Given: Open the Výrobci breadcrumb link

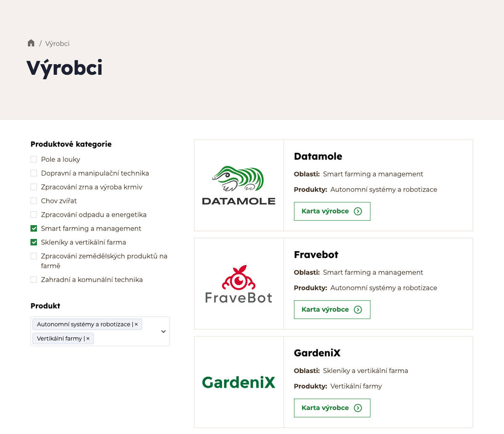Looking at the screenshot, I should (57, 44).
